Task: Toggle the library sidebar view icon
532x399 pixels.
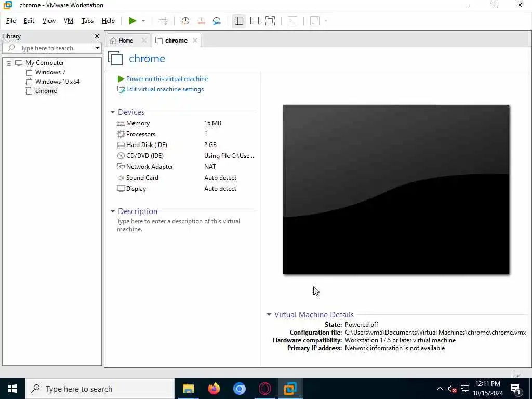Action: (239, 21)
